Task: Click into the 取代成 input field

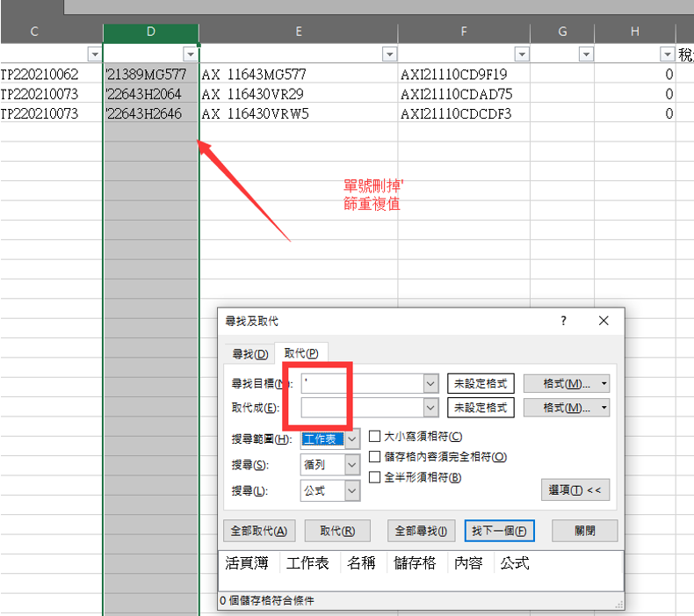Action: coord(361,408)
